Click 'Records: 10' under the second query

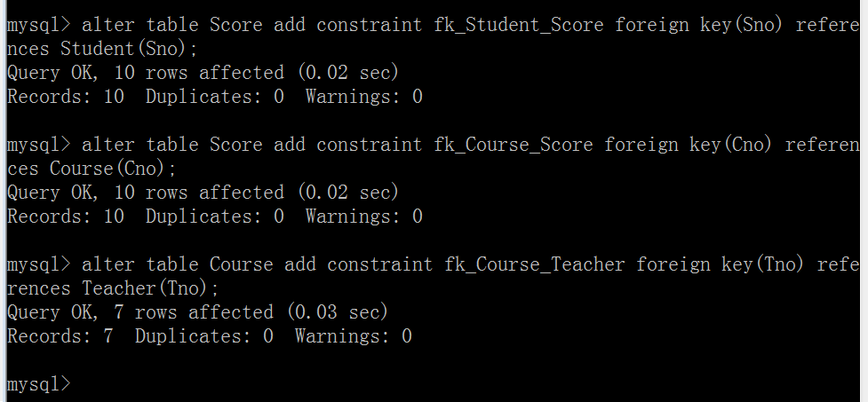65,216
